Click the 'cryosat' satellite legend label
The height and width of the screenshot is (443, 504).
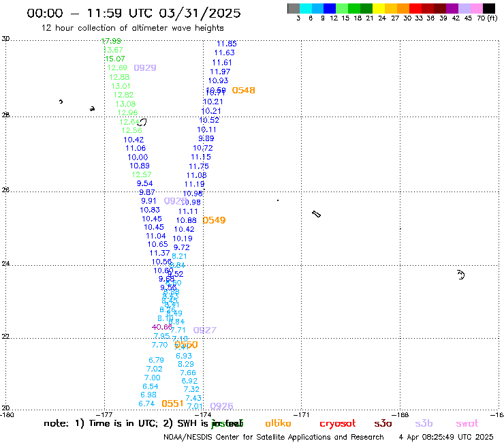click(338, 423)
